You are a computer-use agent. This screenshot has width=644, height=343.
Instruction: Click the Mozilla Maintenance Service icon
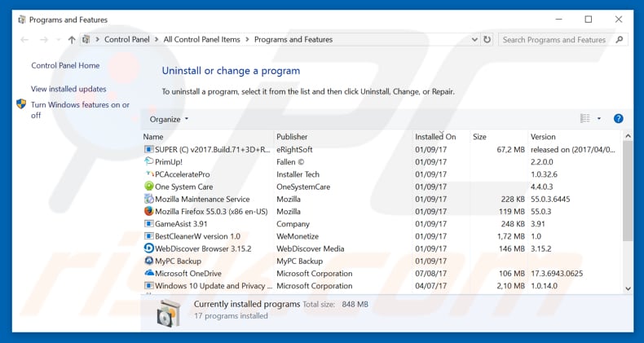(148, 199)
